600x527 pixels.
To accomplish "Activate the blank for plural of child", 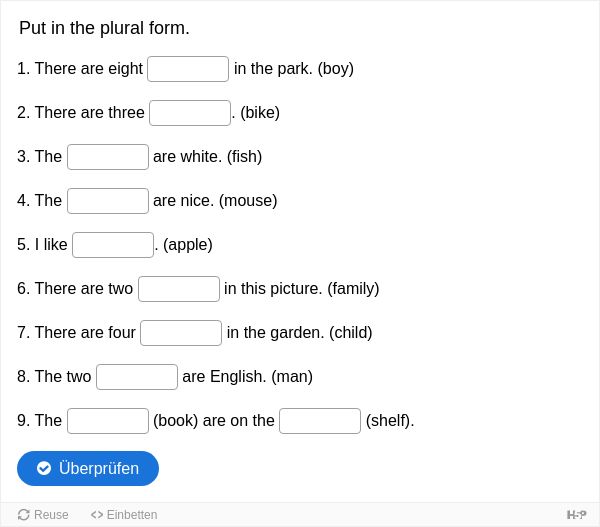I will [x=181, y=333].
